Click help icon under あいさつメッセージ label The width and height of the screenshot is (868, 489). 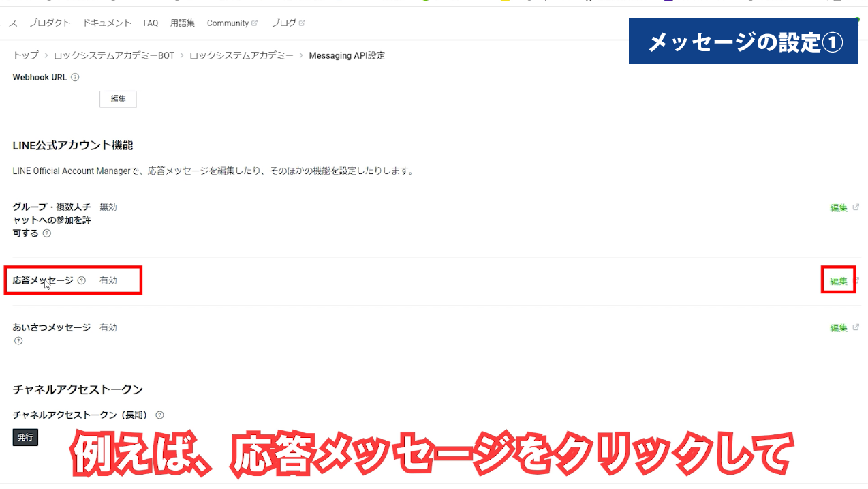[x=18, y=341]
